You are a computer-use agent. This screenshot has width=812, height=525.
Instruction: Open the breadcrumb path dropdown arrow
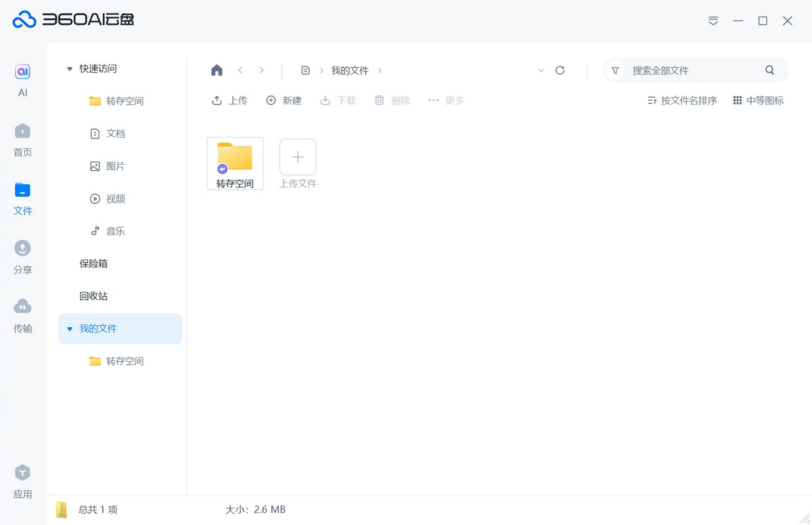coord(541,70)
